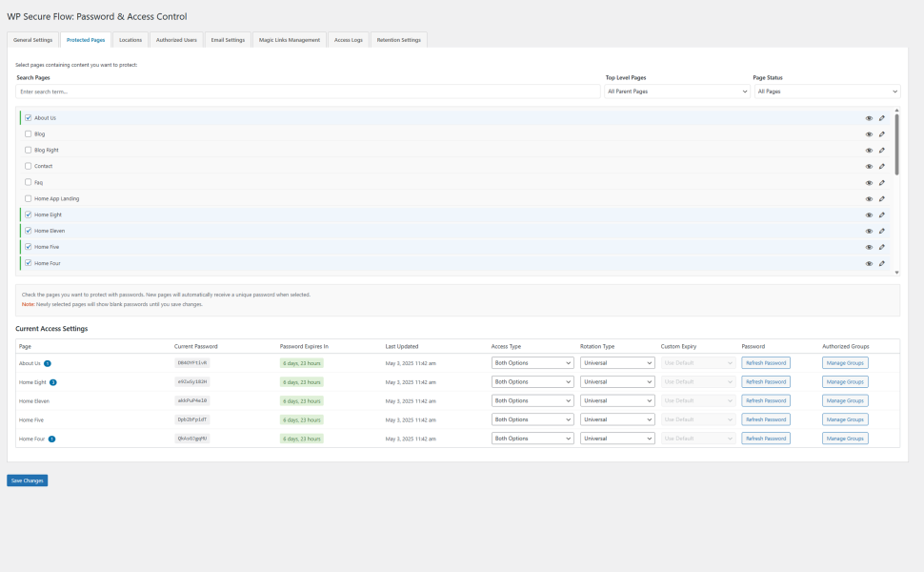
Task: Check the Blog page checkbox
Action: click(x=28, y=133)
